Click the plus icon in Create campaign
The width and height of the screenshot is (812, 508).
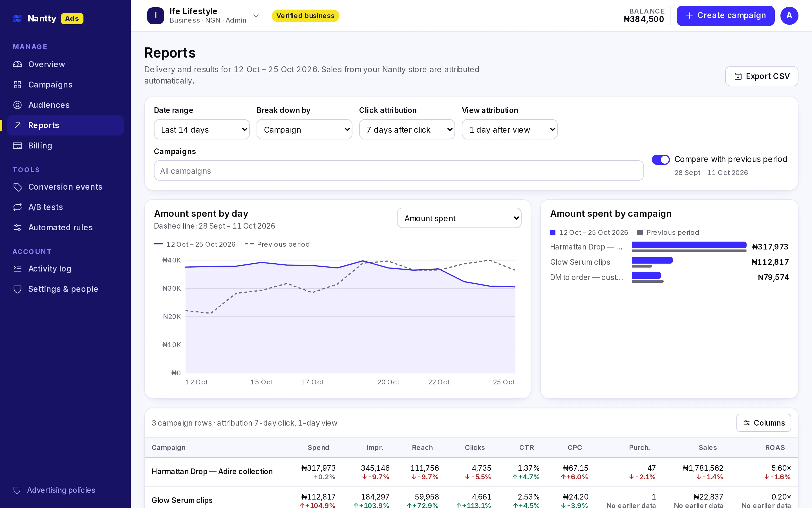click(x=690, y=16)
